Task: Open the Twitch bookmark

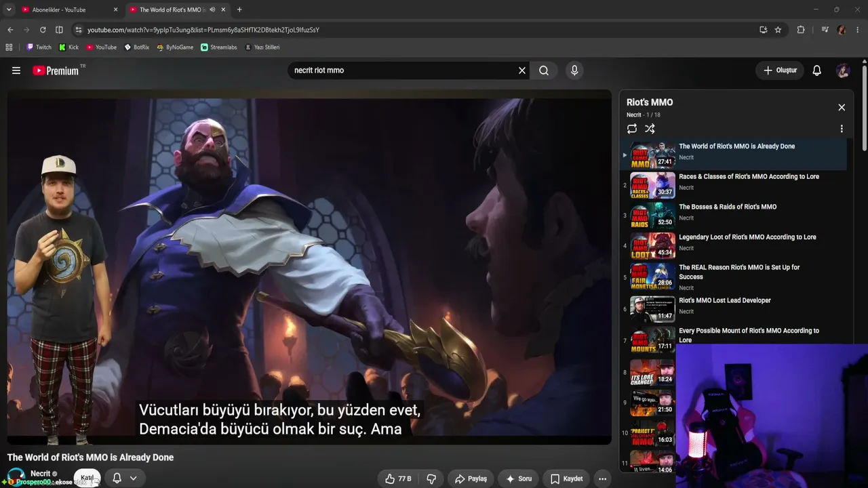Action: point(39,47)
